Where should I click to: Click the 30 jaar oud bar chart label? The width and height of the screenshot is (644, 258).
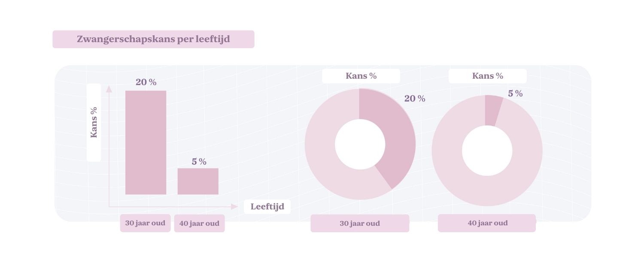[145, 223]
